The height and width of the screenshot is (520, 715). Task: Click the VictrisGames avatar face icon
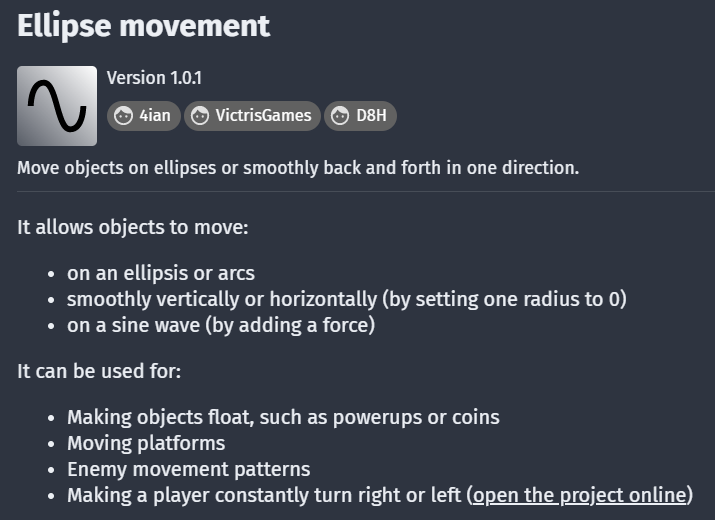[200, 115]
